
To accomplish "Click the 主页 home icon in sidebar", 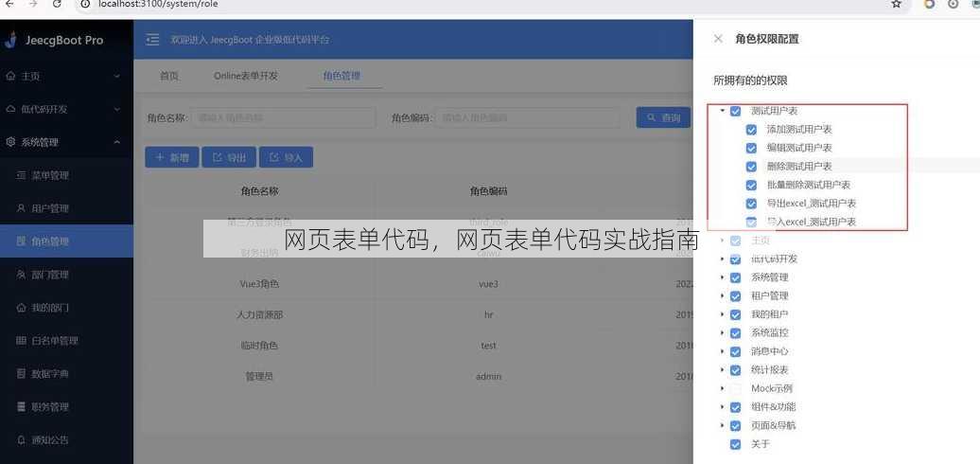I will pos(10,77).
